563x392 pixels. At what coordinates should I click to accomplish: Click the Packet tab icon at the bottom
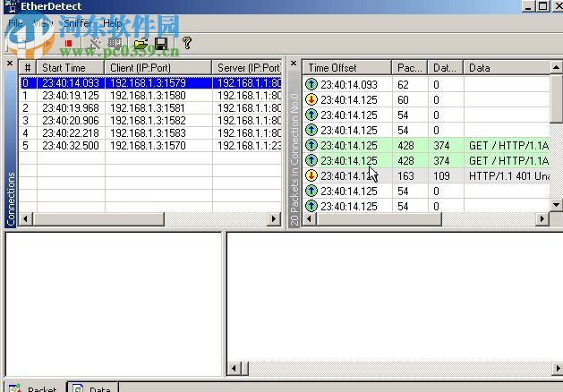coord(15,388)
